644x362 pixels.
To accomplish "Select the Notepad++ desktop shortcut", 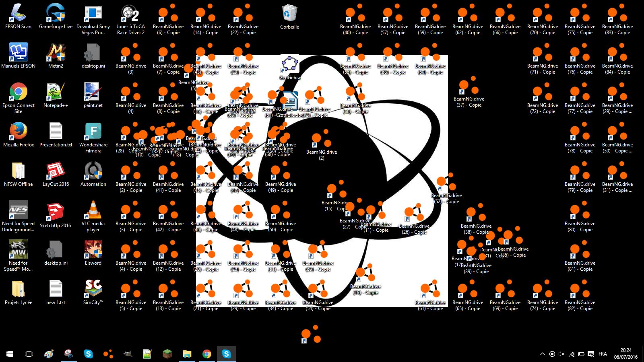I will (56, 96).
